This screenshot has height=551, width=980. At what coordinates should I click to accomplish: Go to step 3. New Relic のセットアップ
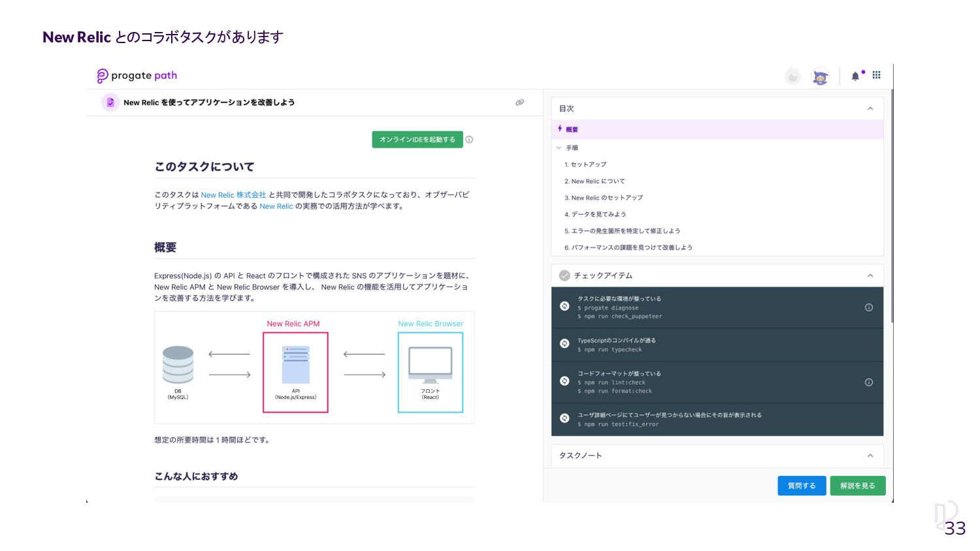(x=604, y=198)
